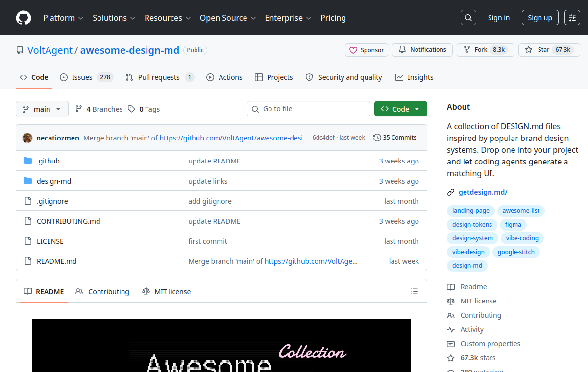Click the scale icon beside MIT license in About
The width and height of the screenshot is (588, 372).
coord(451,301)
